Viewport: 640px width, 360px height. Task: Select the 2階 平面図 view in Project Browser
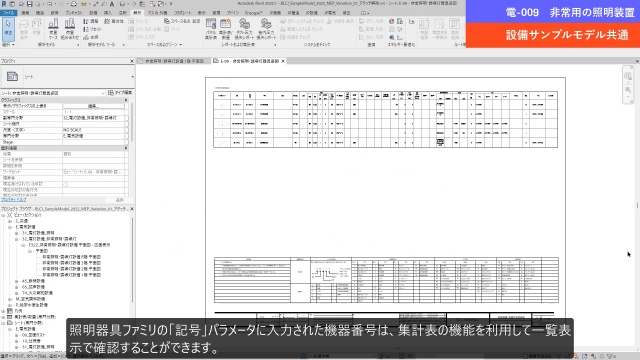tap(71, 269)
